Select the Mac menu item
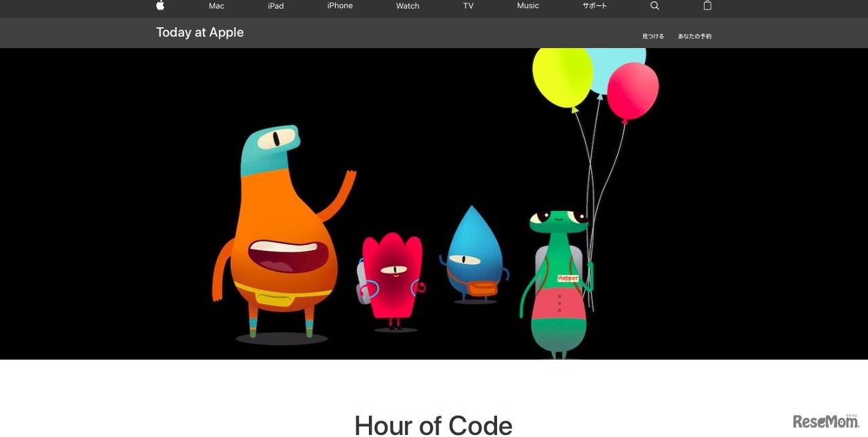The width and height of the screenshot is (868, 437). [216, 6]
